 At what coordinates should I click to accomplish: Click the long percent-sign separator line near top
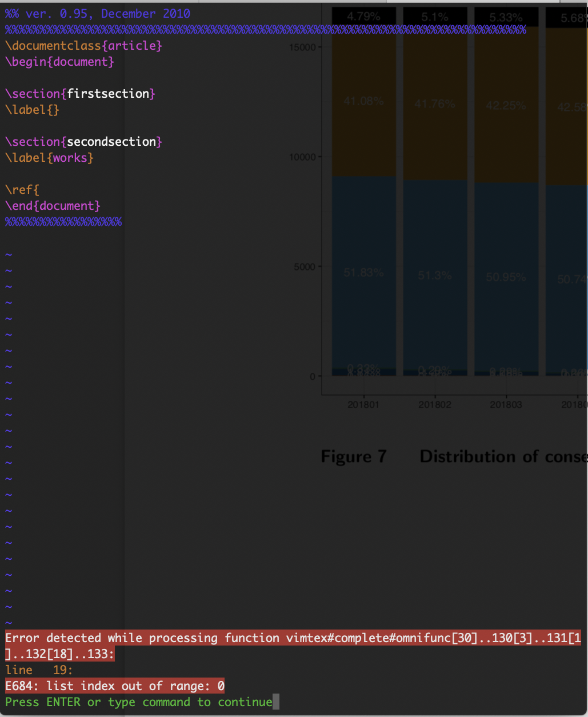pyautogui.click(x=266, y=30)
